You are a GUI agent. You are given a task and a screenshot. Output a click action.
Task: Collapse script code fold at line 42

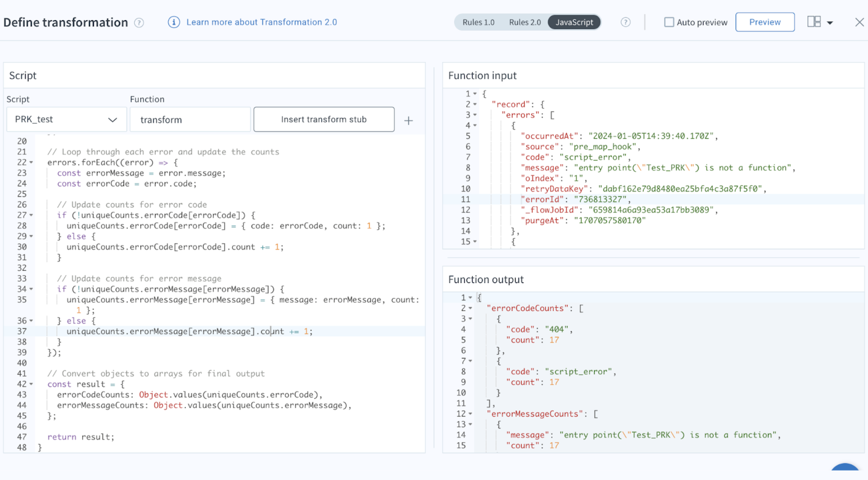[x=31, y=384]
